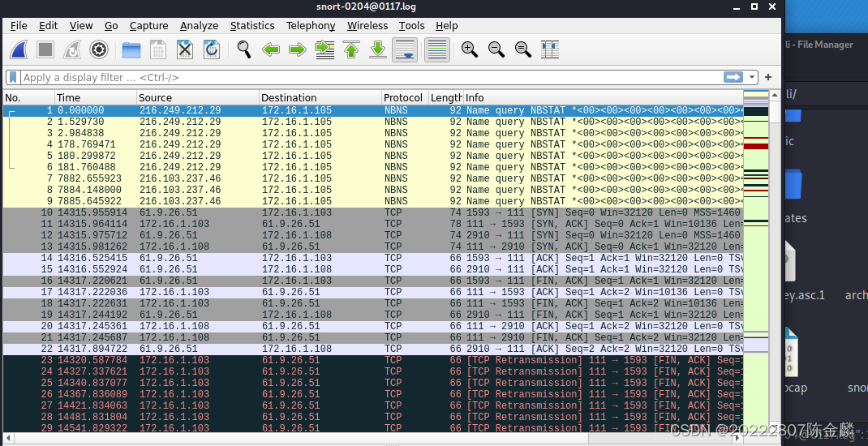Sort by the No. column header
The height and width of the screenshot is (446, 868).
pyautogui.click(x=28, y=97)
